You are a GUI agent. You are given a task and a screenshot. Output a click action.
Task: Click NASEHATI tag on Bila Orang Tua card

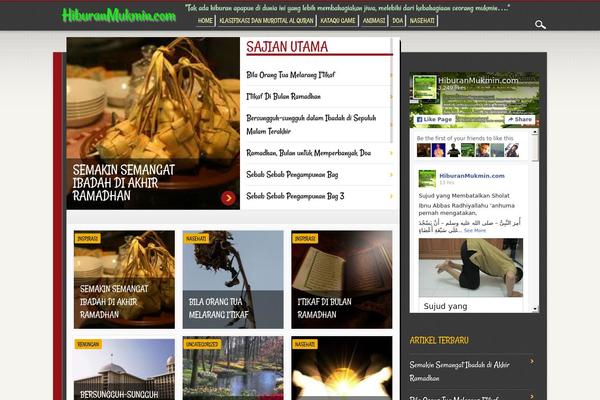pos(196,238)
